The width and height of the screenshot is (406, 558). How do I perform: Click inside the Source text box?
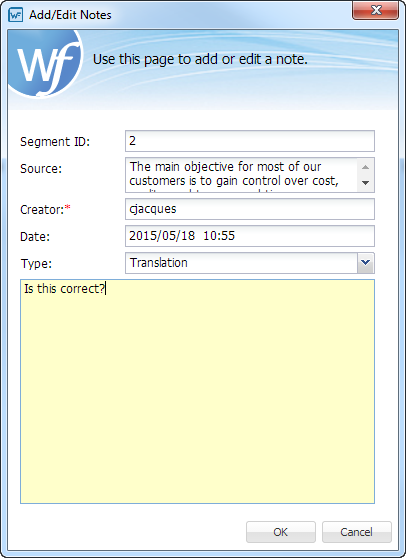(242, 175)
